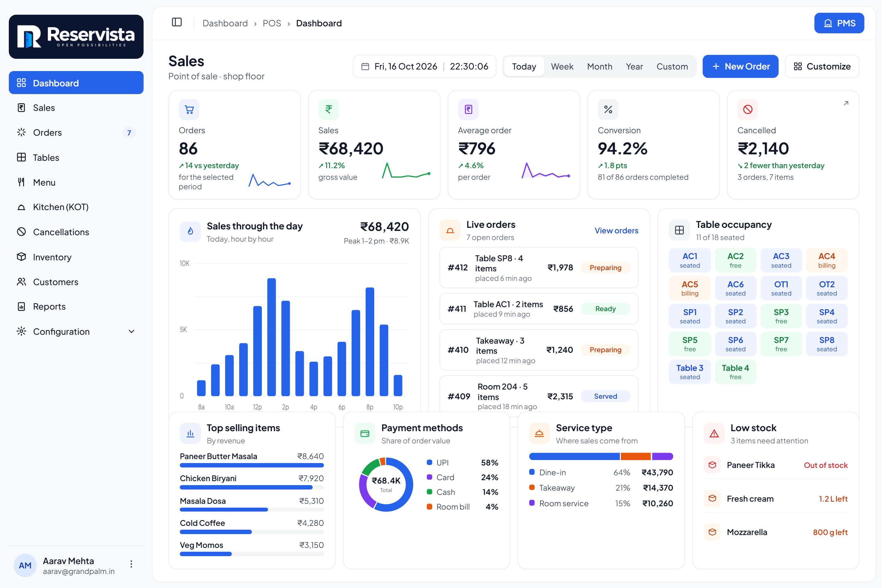Viewport: 882px width, 588px height.
Task: Switch to the Year period tab
Action: pyautogui.click(x=634, y=66)
